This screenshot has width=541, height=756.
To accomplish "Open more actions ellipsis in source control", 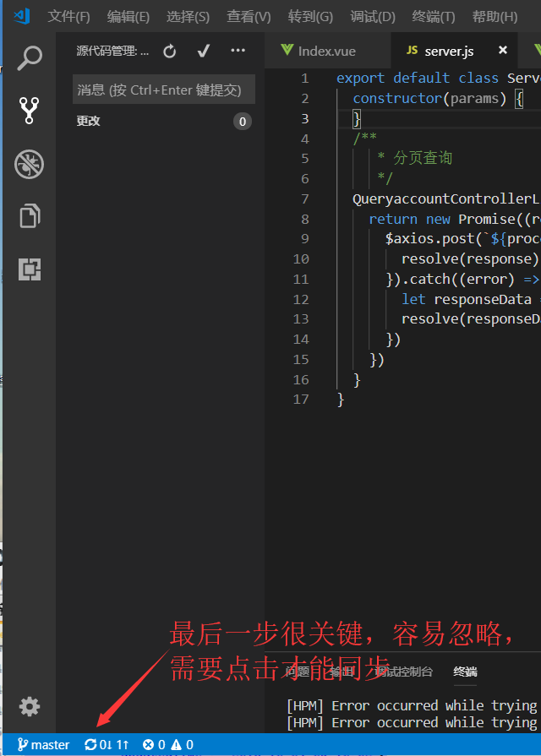I will pyautogui.click(x=238, y=50).
